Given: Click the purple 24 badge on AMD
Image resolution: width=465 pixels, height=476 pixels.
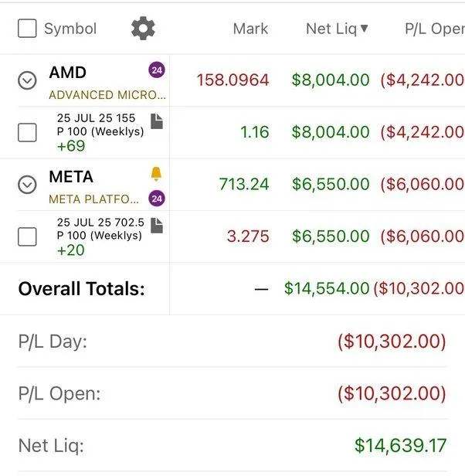Looking at the screenshot, I should point(157,70).
